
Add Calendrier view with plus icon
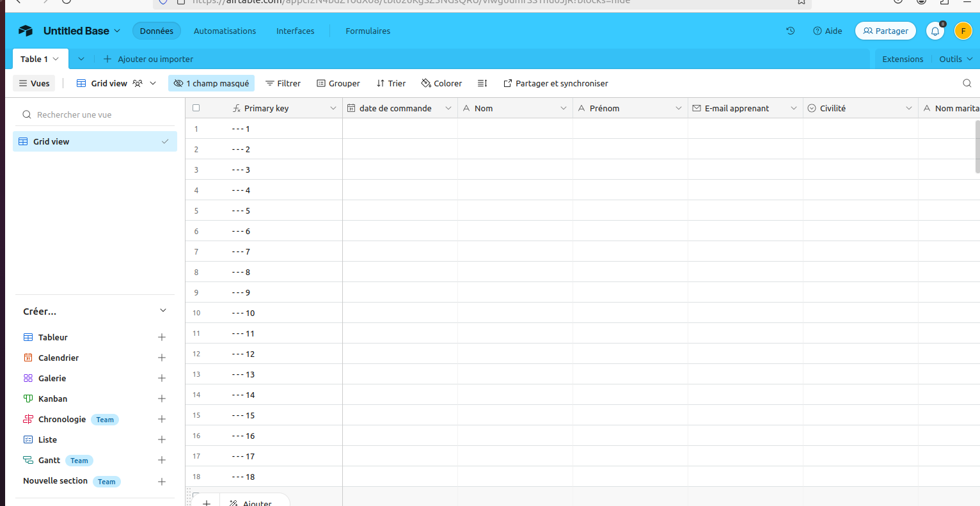[x=162, y=358]
